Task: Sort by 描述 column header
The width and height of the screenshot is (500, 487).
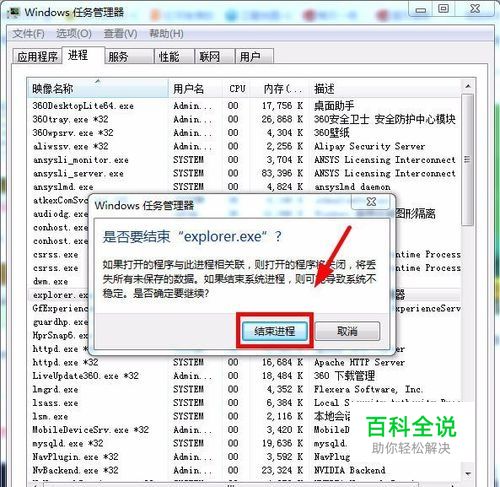Action: [x=385, y=88]
